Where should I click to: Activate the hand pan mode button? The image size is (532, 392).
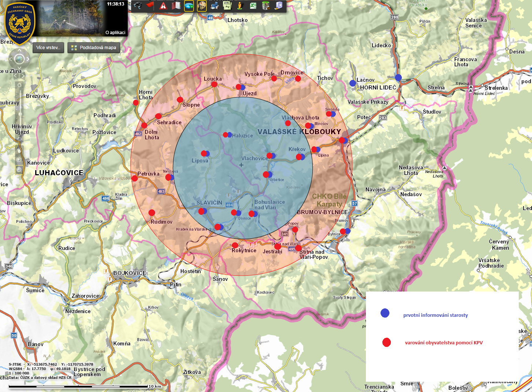19,150
